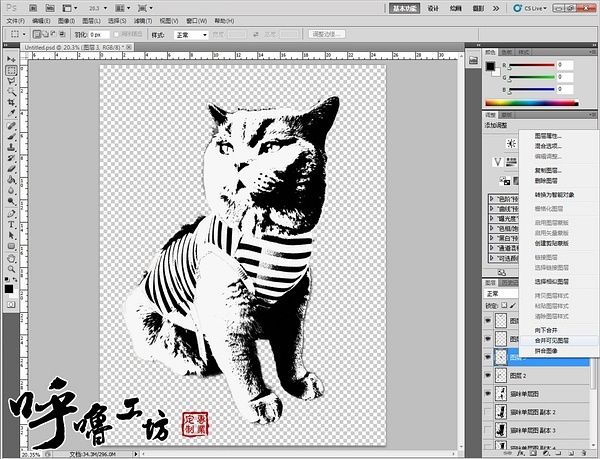The height and width of the screenshot is (459, 600).
Task: Select the Quick Selection tool
Action: (11, 92)
